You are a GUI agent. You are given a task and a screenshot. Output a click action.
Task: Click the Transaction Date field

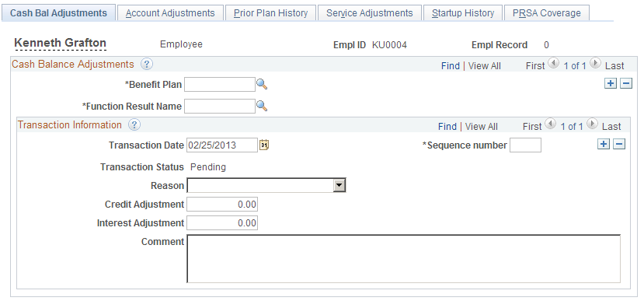coord(222,145)
